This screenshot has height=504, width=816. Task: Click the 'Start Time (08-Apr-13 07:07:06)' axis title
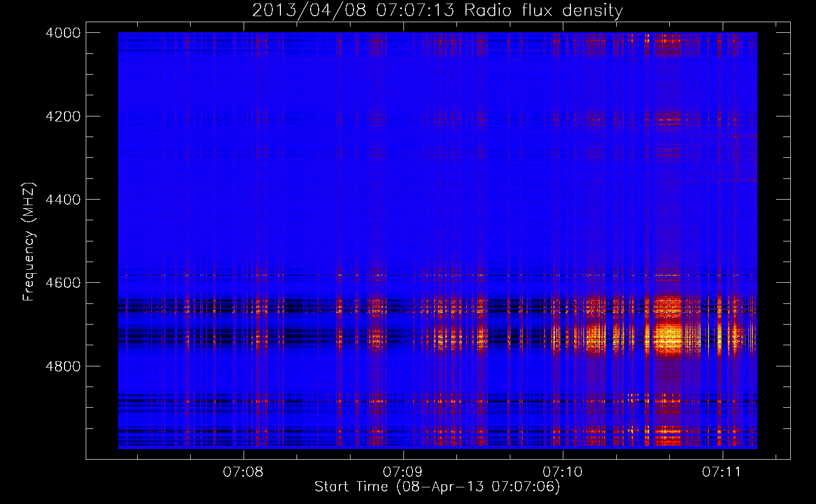(437, 487)
